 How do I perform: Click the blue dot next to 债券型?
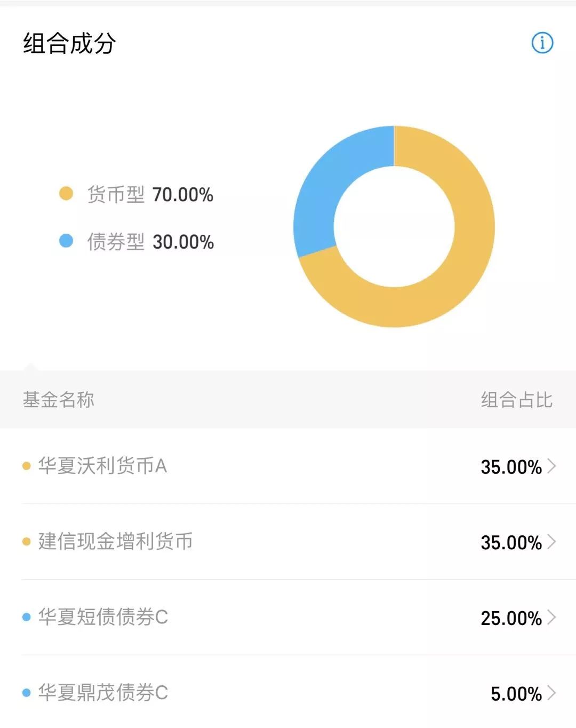[x=66, y=241]
